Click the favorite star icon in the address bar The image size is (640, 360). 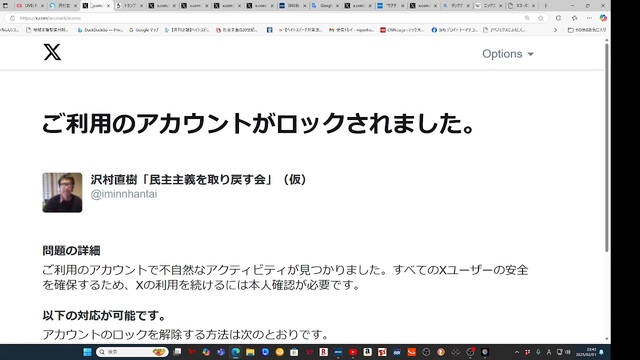pyautogui.click(x=541, y=18)
